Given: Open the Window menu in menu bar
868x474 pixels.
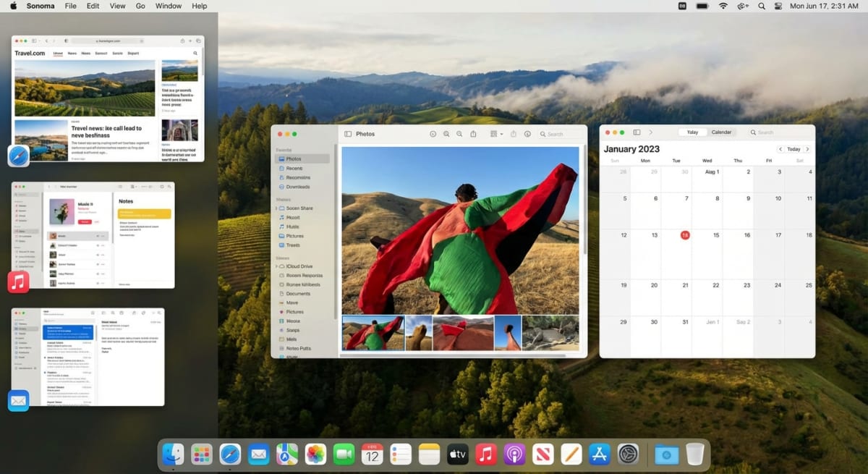Looking at the screenshot, I should 169,6.
